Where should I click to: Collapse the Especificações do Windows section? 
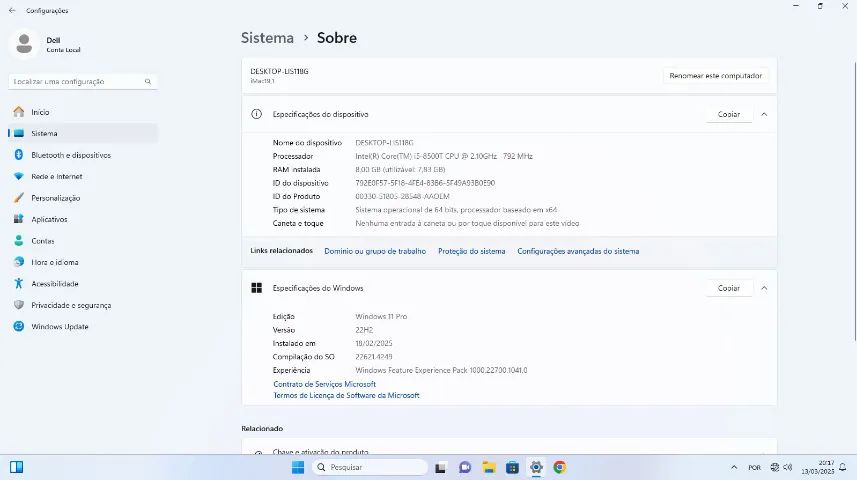coord(764,288)
